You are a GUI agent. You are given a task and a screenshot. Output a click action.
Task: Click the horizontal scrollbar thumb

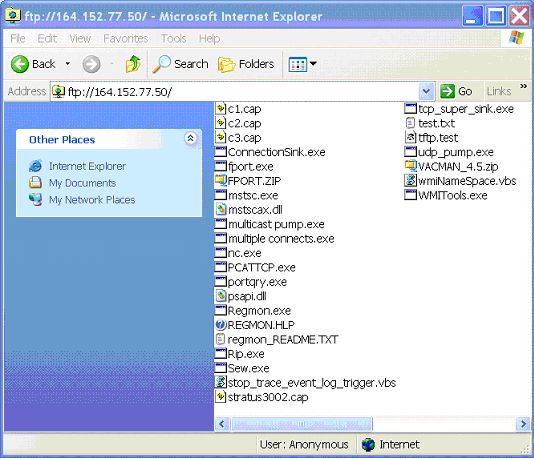[x=301, y=424]
